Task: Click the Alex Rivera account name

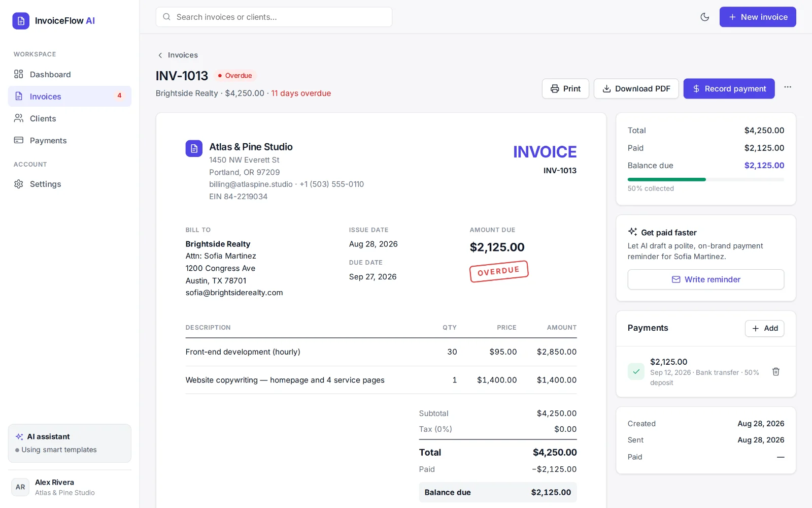Action: (x=54, y=483)
